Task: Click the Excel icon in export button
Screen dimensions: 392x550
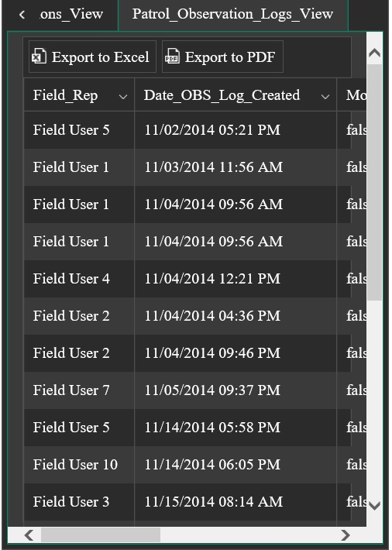Action: 39,57
